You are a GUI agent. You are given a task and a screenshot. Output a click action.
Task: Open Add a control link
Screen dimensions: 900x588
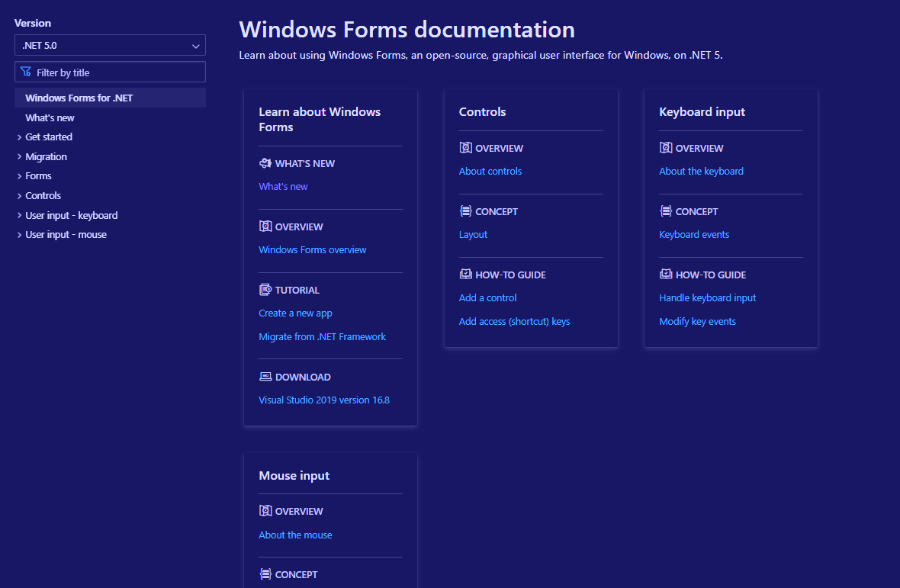point(488,297)
